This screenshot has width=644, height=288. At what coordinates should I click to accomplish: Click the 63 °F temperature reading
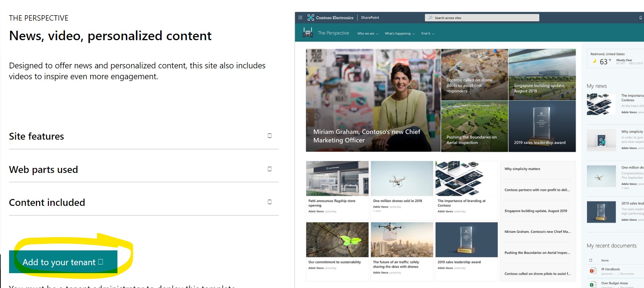[x=605, y=62]
